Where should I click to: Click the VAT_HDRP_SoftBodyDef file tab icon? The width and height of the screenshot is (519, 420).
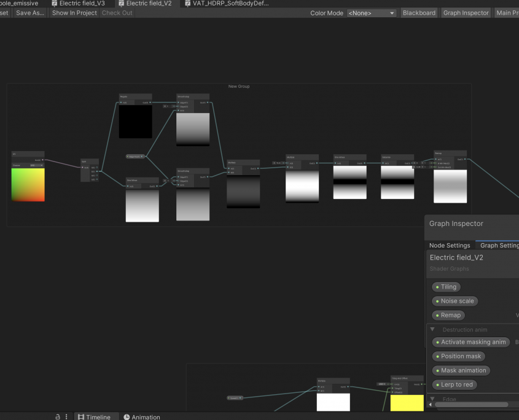click(x=187, y=4)
